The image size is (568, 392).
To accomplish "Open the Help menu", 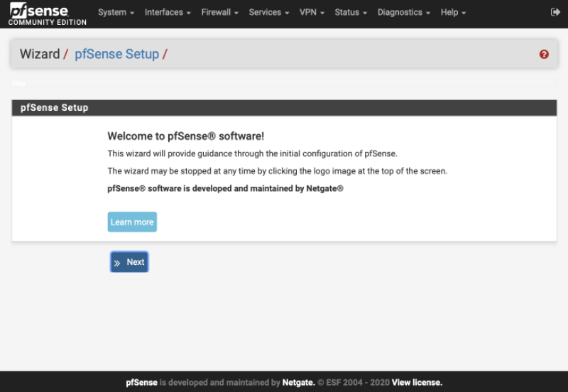I will pos(453,12).
